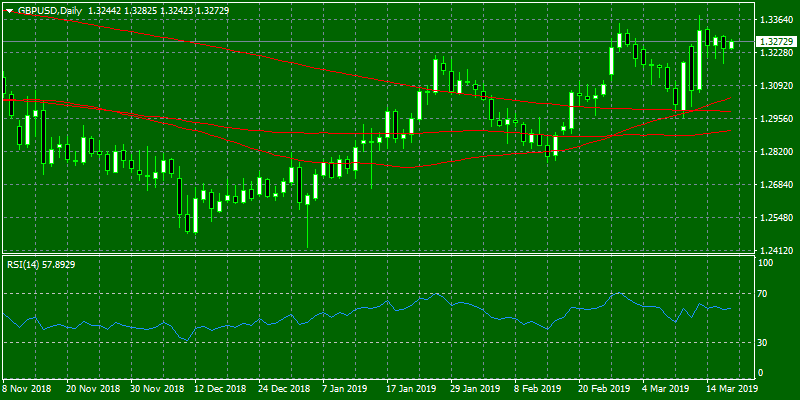Select the 24 Dec 2018 date marker
800x400 pixels.
(x=283, y=388)
